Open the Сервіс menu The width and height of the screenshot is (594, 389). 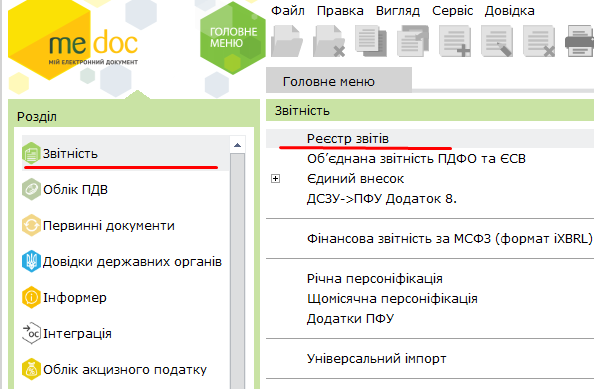click(452, 11)
